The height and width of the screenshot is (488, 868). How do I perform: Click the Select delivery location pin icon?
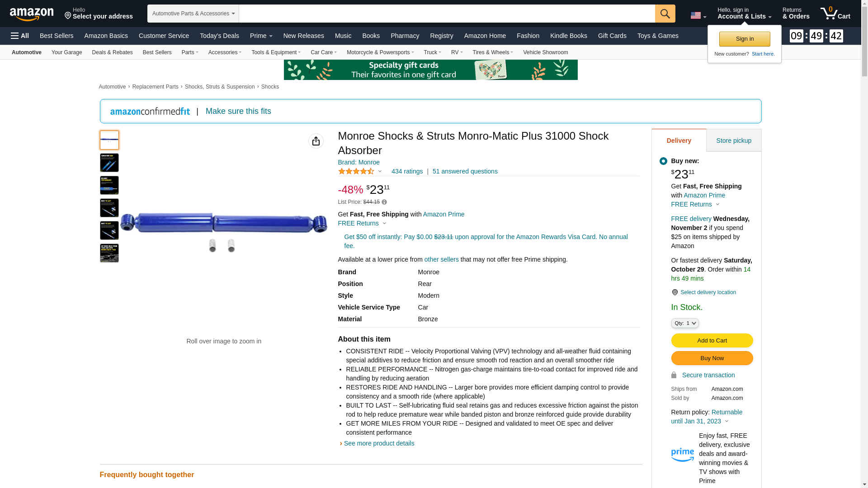[x=675, y=292]
